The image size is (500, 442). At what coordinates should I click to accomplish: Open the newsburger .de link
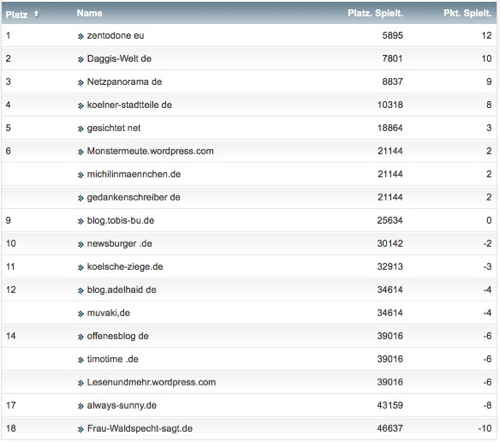119,244
